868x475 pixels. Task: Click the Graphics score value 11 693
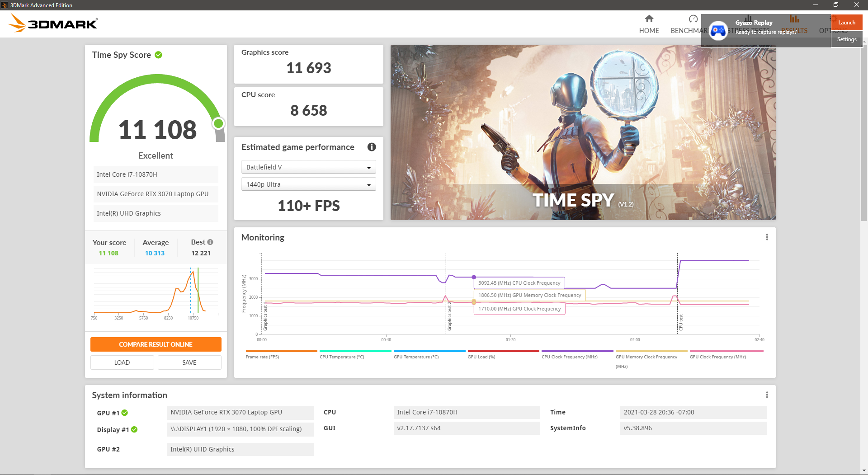click(x=309, y=68)
